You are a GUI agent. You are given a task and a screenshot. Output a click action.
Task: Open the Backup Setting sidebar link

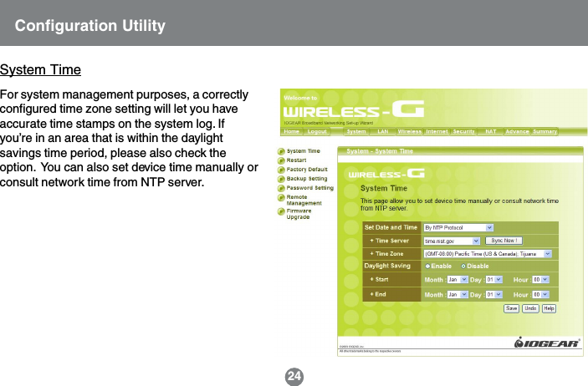coord(307,179)
